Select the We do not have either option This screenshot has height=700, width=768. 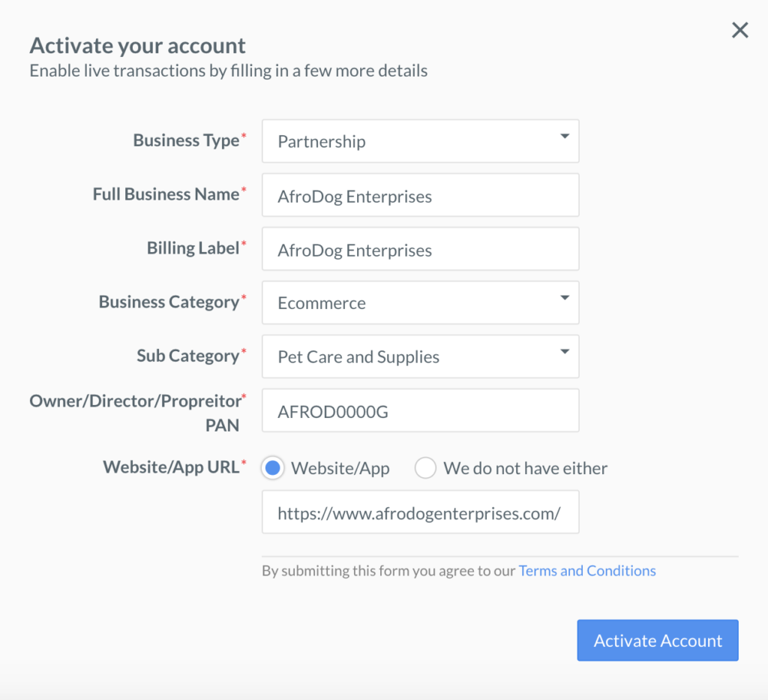425,467
